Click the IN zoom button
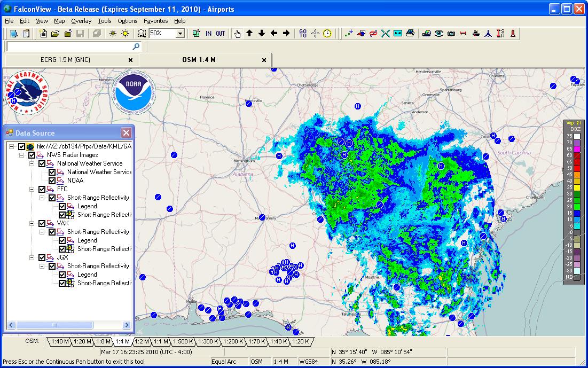Screen dimensions: 588x368 coord(209,33)
